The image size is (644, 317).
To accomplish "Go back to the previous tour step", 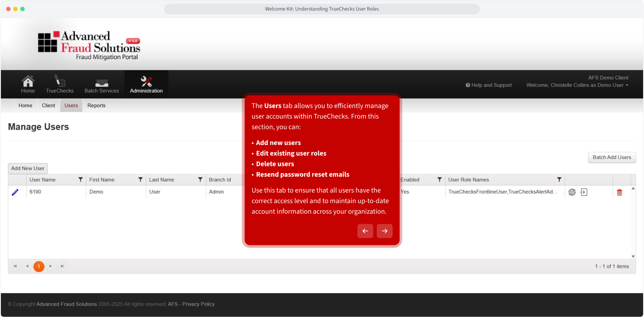I will click(x=365, y=231).
